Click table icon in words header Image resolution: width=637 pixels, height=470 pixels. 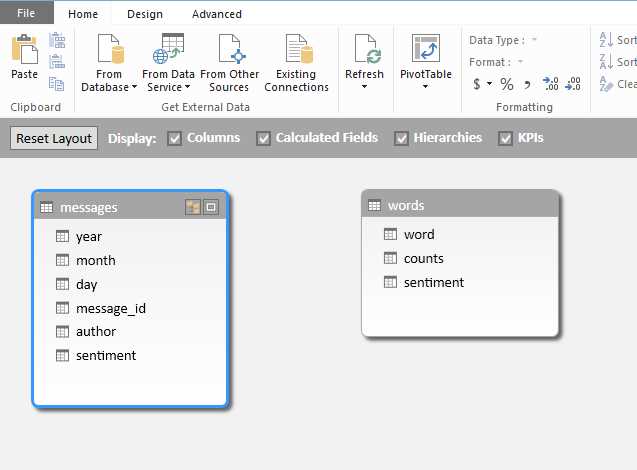(x=374, y=206)
